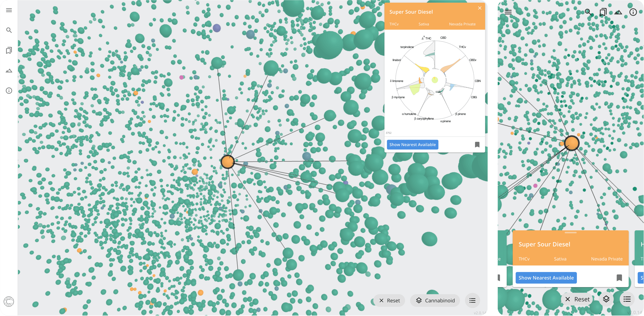The height and width of the screenshot is (316, 644).
Task: Click the β myrcene label on radar chart
Action: [398, 97]
